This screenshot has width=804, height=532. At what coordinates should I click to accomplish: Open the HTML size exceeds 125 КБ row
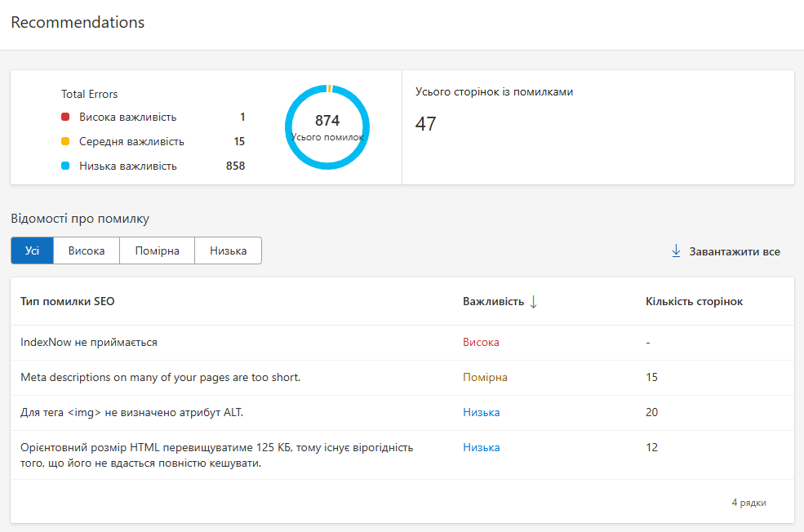216,455
